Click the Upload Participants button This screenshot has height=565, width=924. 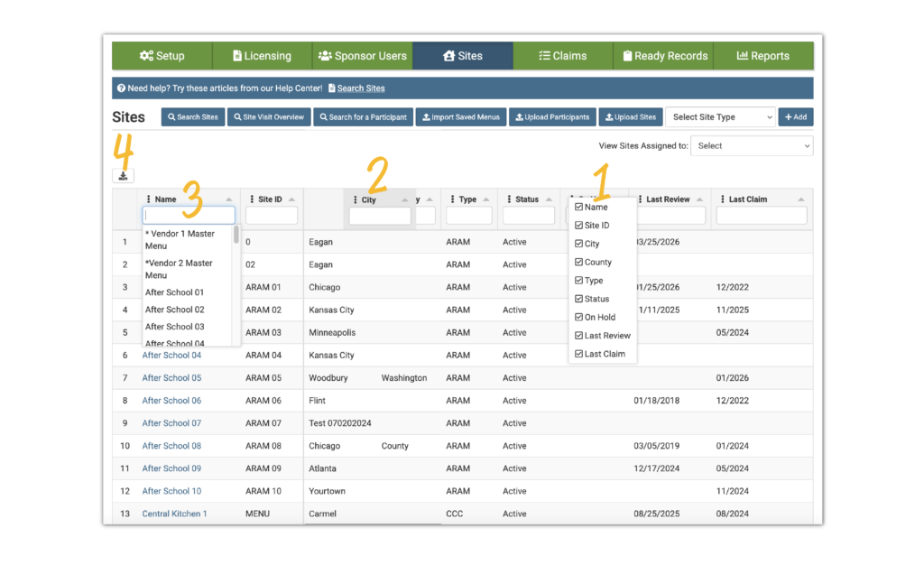click(x=552, y=117)
